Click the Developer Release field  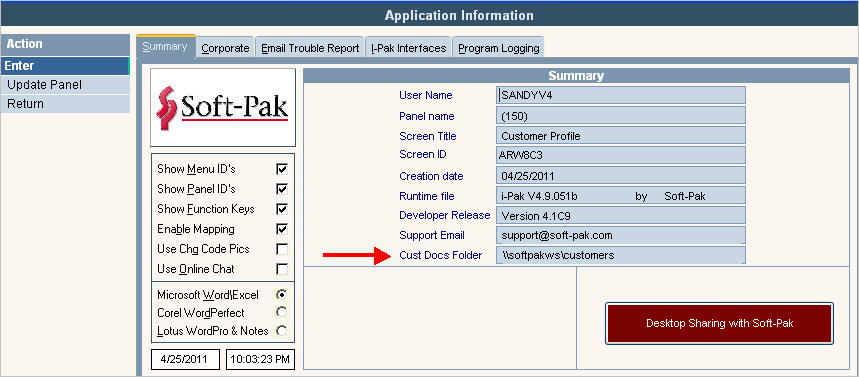tap(621, 215)
